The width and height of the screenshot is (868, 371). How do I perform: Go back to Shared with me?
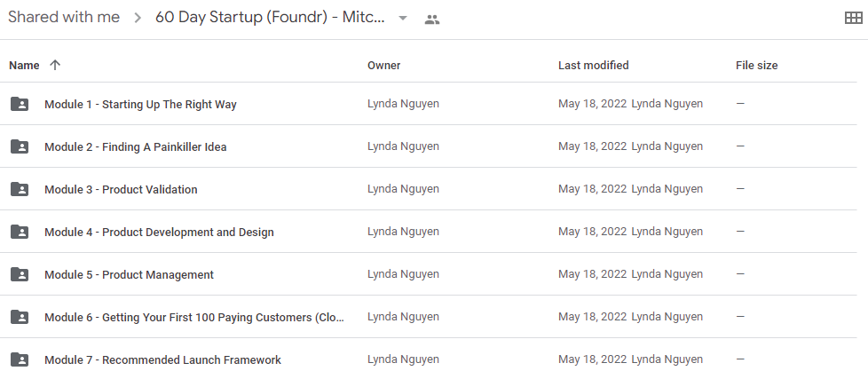[x=64, y=17]
